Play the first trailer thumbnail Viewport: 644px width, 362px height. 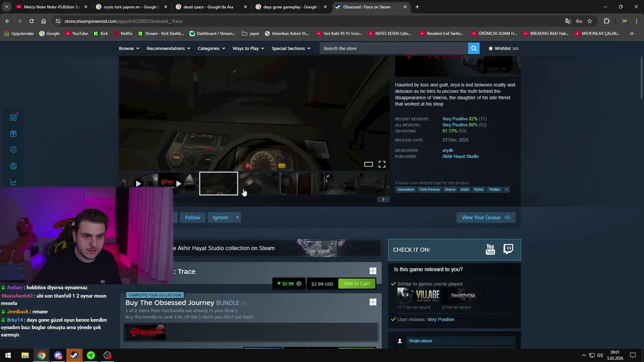(138, 184)
